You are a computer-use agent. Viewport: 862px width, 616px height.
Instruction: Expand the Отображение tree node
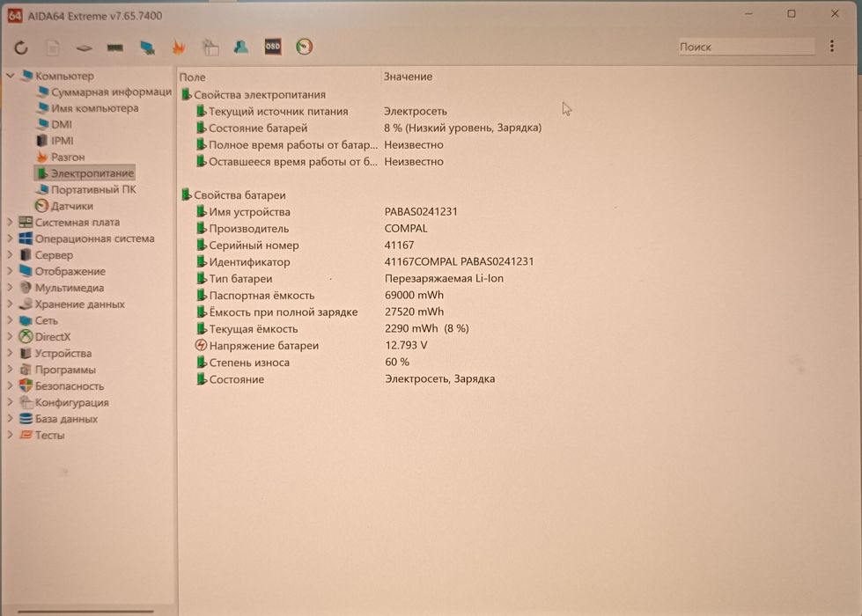10,271
